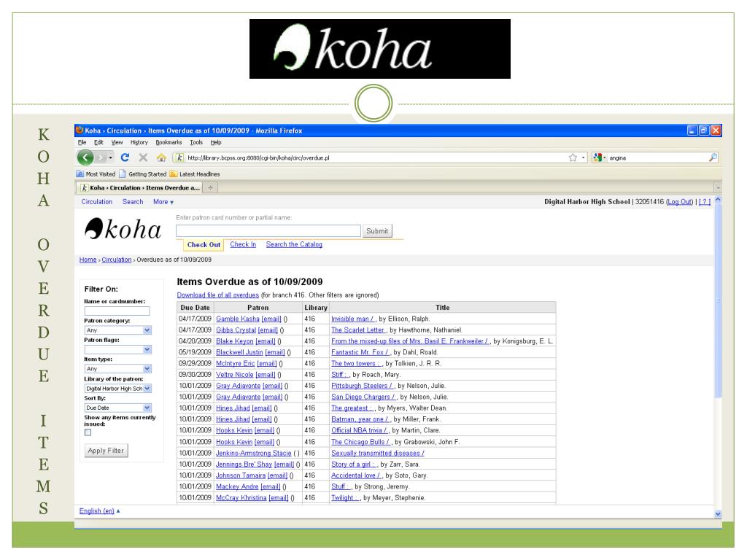The height and width of the screenshot is (560, 747).
Task: Open the Library of the patron dropdown
Action: coord(117,389)
